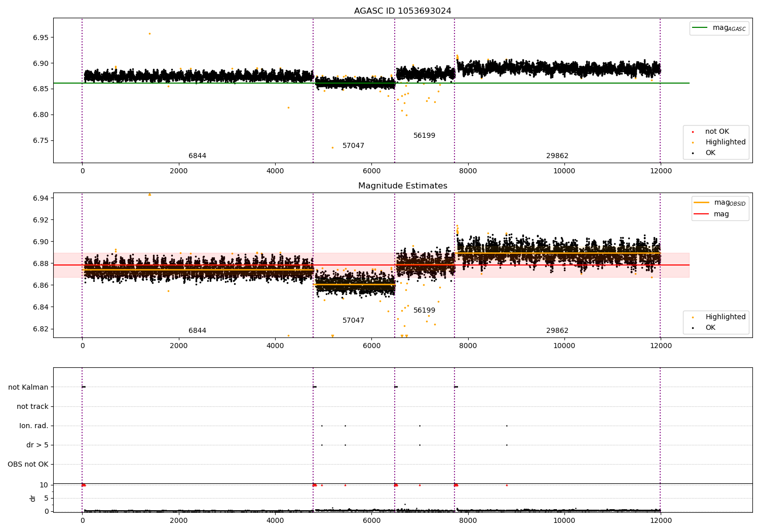Click the 'Ion. rad.' axis label

tap(34, 426)
